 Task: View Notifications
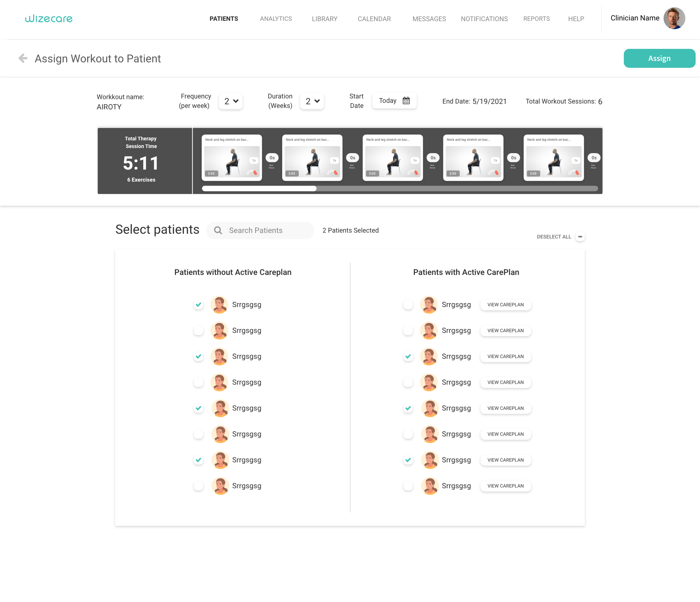(x=484, y=19)
